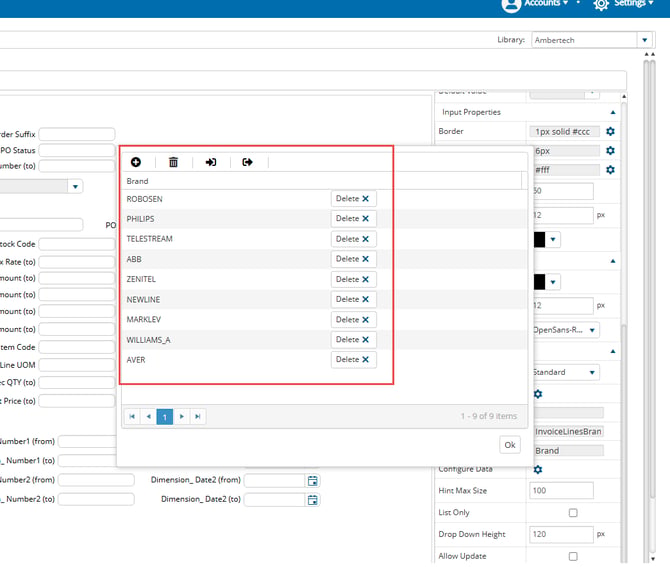Select the ROBOSEN row text

point(144,199)
